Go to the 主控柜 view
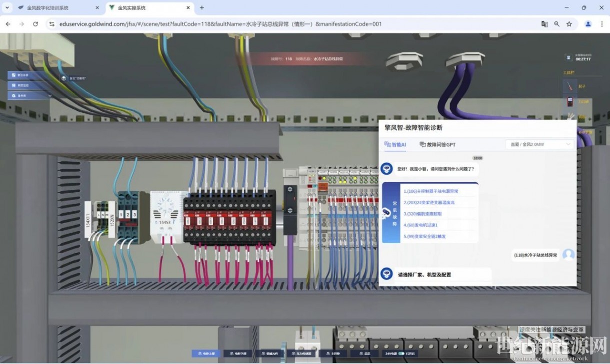The width and height of the screenshot is (610, 364). click(333, 354)
